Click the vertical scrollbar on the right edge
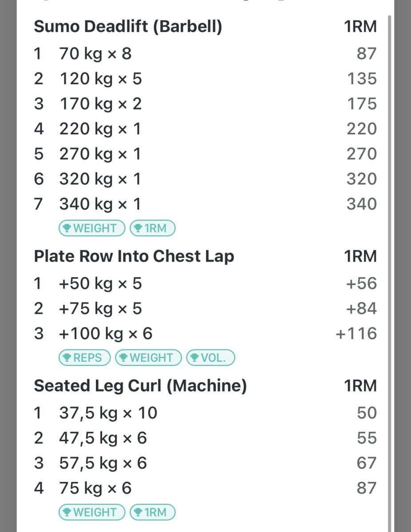This screenshot has width=411, height=532. tap(390, 266)
